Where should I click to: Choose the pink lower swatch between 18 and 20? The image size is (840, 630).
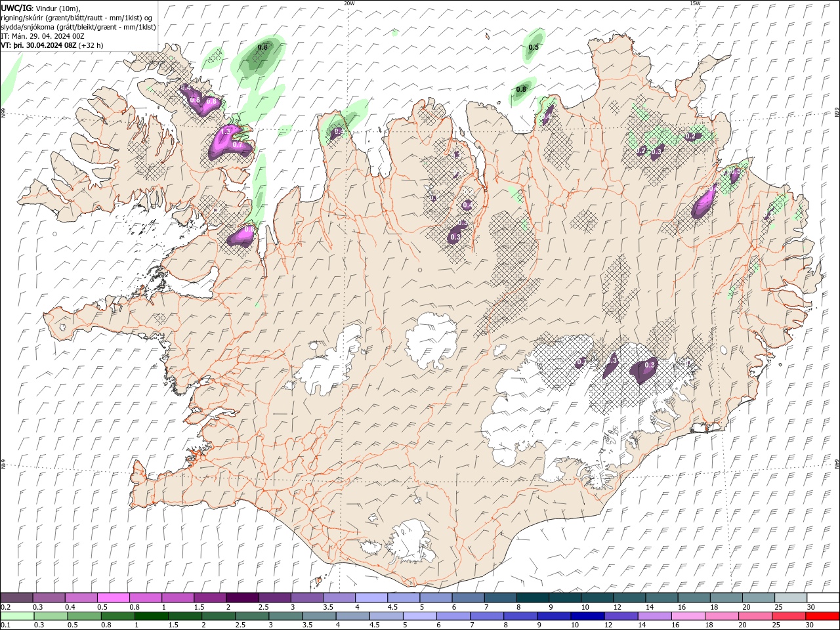point(721,616)
